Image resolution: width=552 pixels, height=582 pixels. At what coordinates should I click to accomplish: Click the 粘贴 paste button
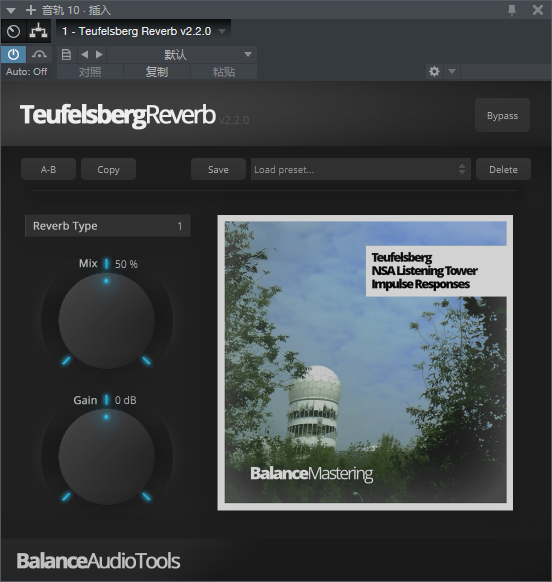point(224,72)
